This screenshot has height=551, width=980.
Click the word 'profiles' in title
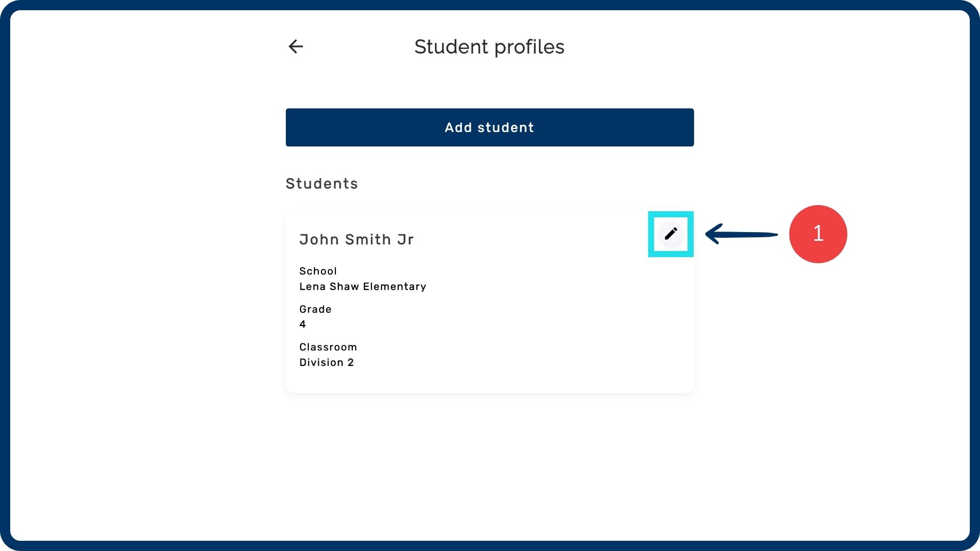pos(529,47)
